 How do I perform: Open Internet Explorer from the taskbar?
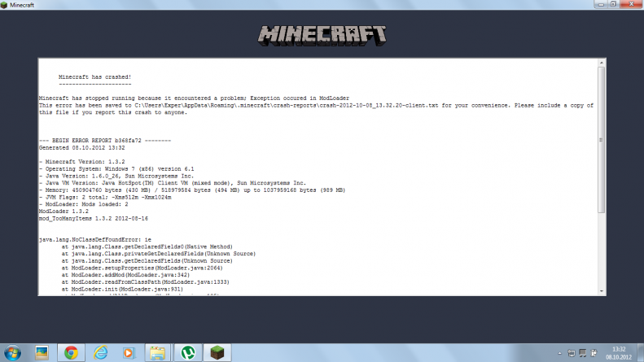tap(100, 352)
